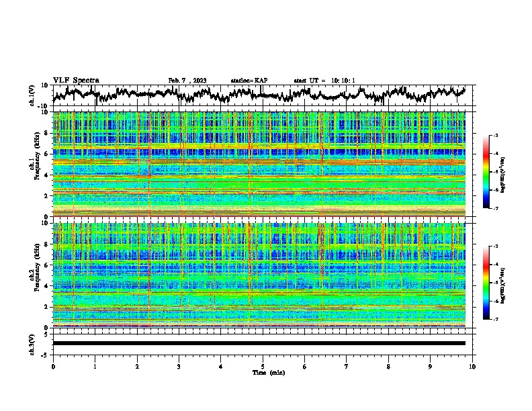Click the "-10" tick on ch.1(V) axis
The width and height of the screenshot is (532, 411).
coord(44,106)
